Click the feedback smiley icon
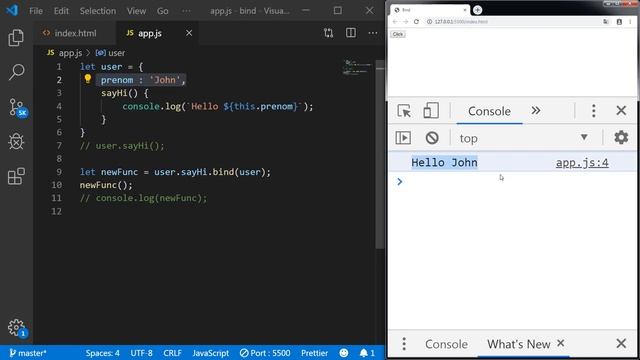 (x=344, y=353)
